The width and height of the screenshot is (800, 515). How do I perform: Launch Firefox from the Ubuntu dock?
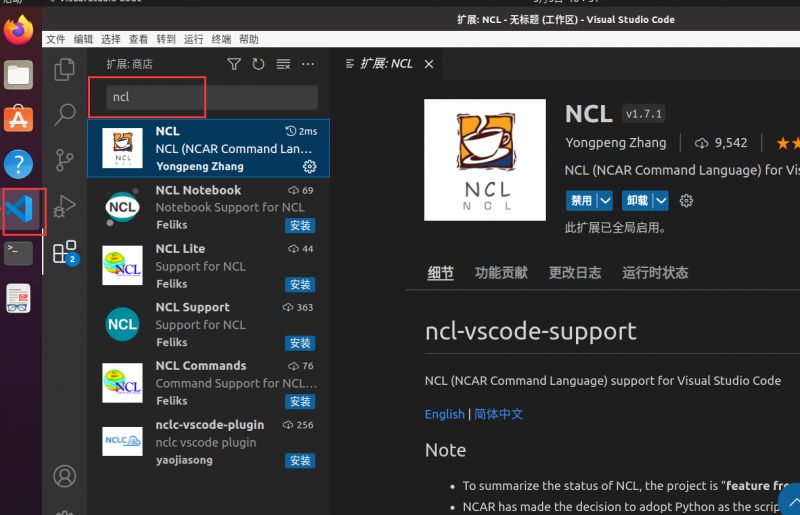[18, 30]
